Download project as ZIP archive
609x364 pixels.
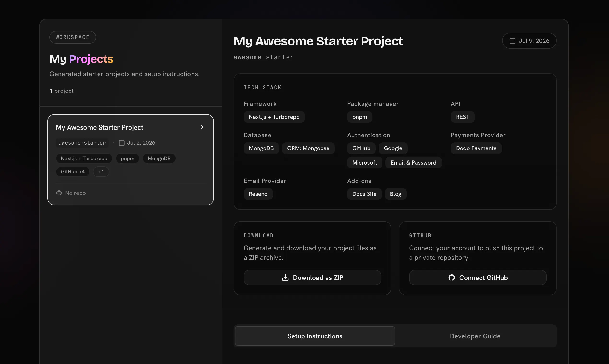[312, 278]
